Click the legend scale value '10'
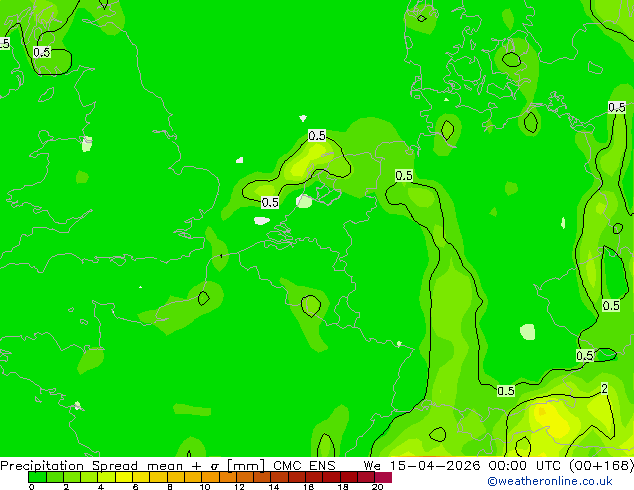Viewport: 634px width, 490px height. pyautogui.click(x=205, y=487)
